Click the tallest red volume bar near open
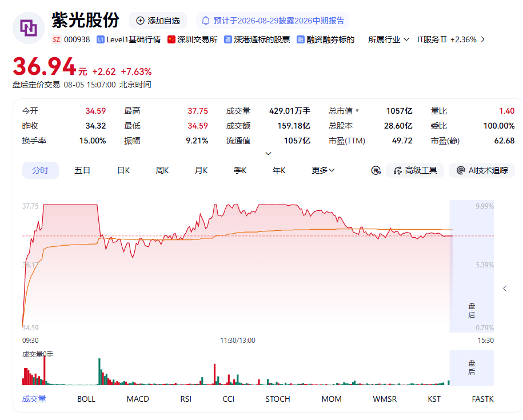The height and width of the screenshot is (420, 523). [45, 370]
